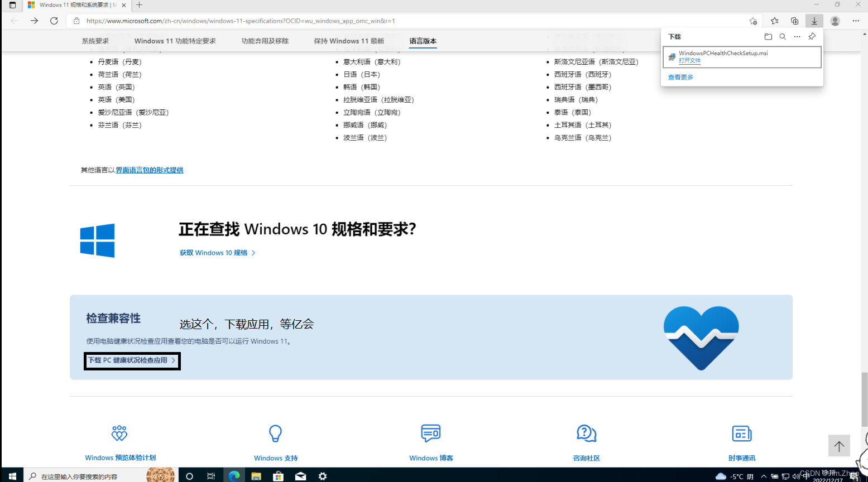Click the browser back arrow
The image size is (868, 482).
[14, 21]
